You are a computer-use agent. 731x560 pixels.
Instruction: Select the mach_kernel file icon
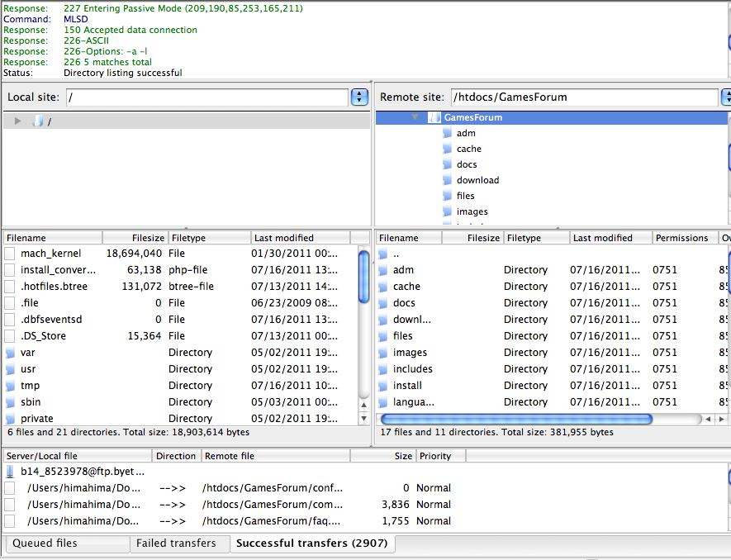coord(10,254)
